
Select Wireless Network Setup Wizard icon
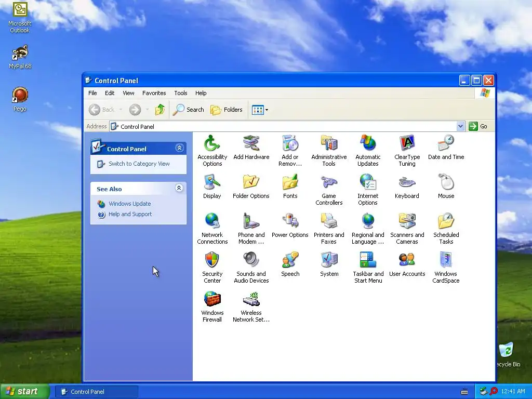coord(251,299)
